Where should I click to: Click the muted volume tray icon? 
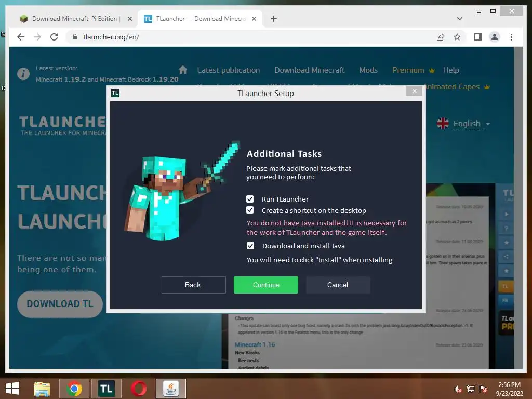pos(458,389)
